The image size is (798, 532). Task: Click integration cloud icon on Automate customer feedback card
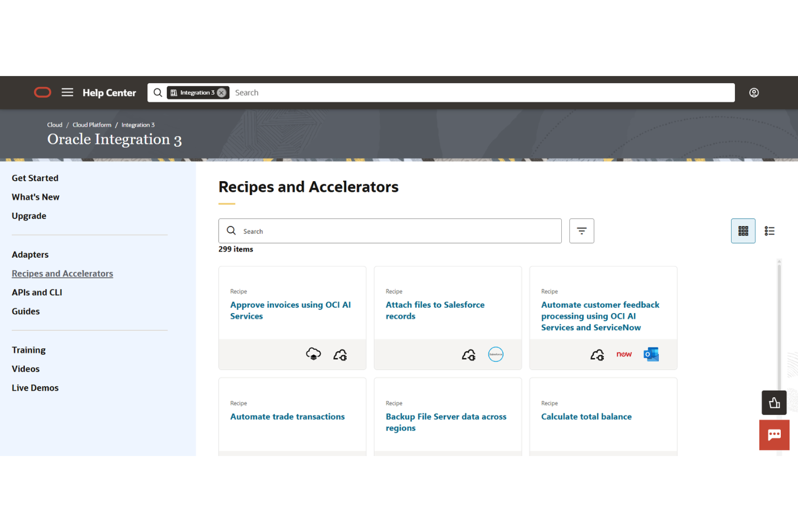click(x=597, y=355)
